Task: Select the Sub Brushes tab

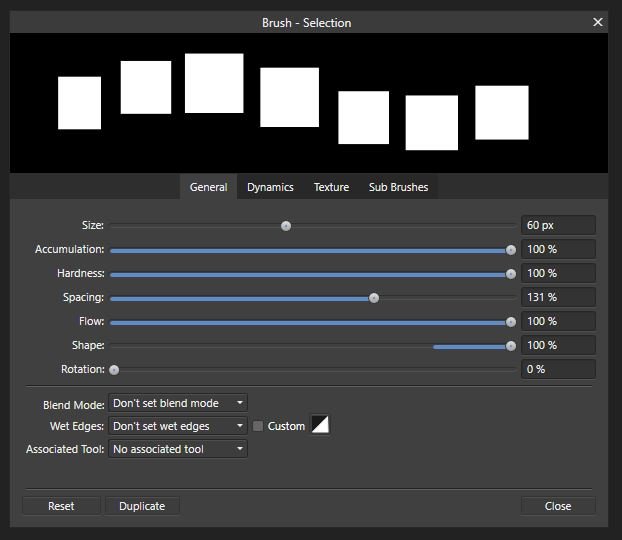Action: 398,187
